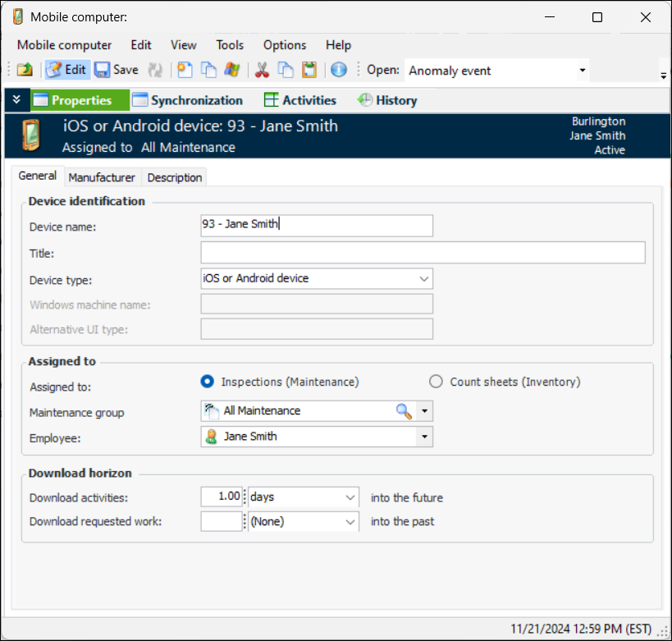The width and height of the screenshot is (672, 641).
Task: Click the New document icon in toolbar
Action: click(x=185, y=70)
